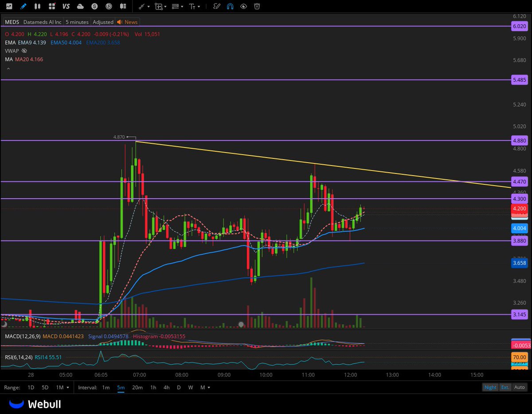Click the gray event dot on time axis

click(241, 324)
